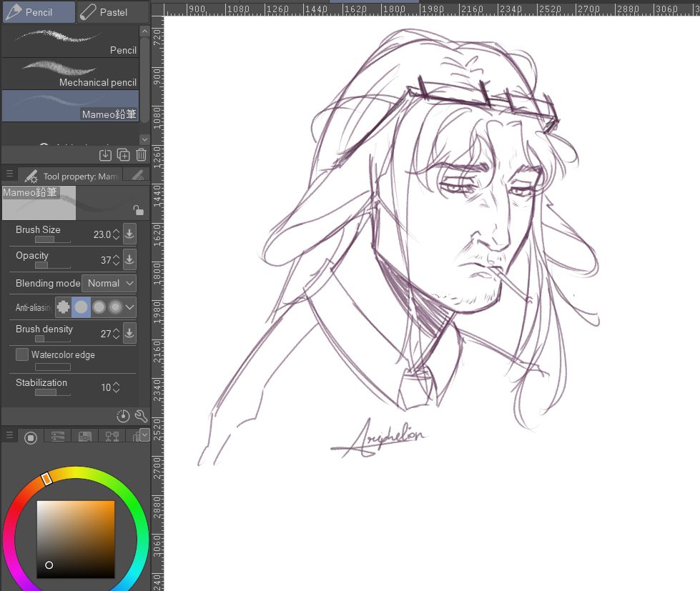This screenshot has height=591, width=700.
Task: Click the import sub tool material icon
Action: [105, 155]
